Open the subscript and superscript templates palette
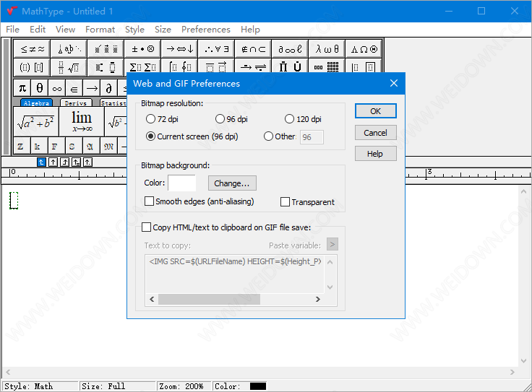532x392 pixels. tap(106, 67)
